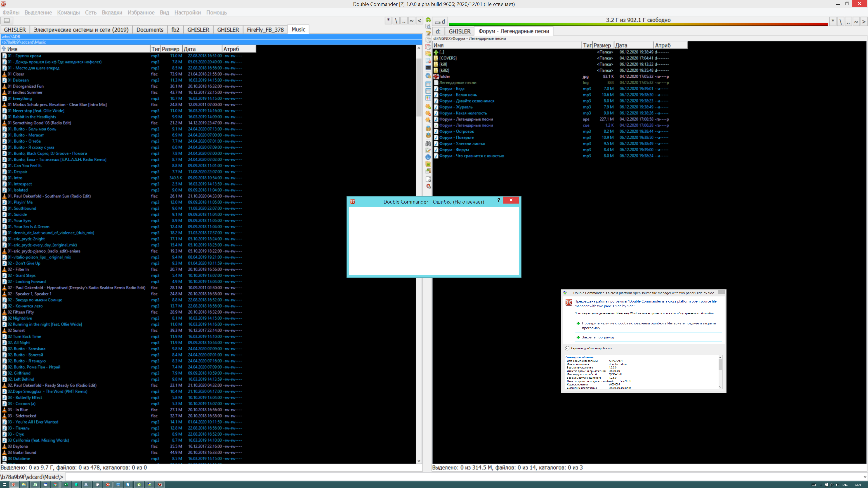Click the create new folder icon

click(x=428, y=54)
